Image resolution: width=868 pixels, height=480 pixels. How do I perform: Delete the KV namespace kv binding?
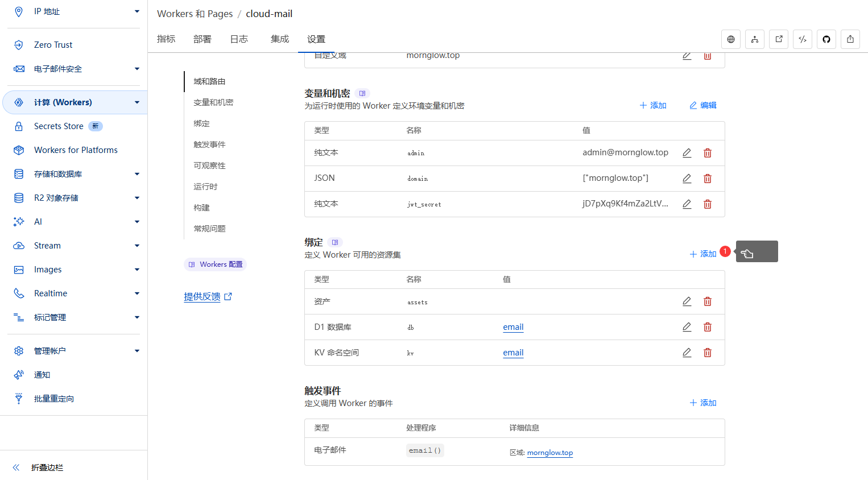coord(708,353)
